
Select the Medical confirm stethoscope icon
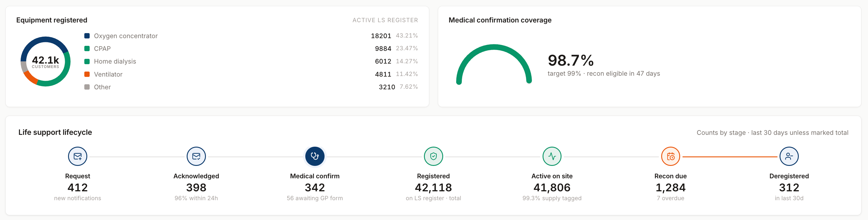tap(315, 156)
